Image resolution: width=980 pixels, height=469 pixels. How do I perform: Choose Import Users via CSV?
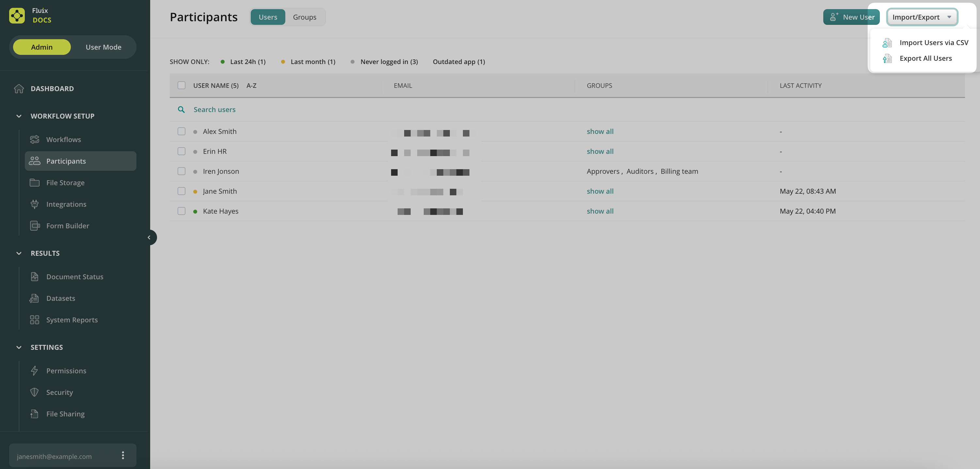(933, 43)
